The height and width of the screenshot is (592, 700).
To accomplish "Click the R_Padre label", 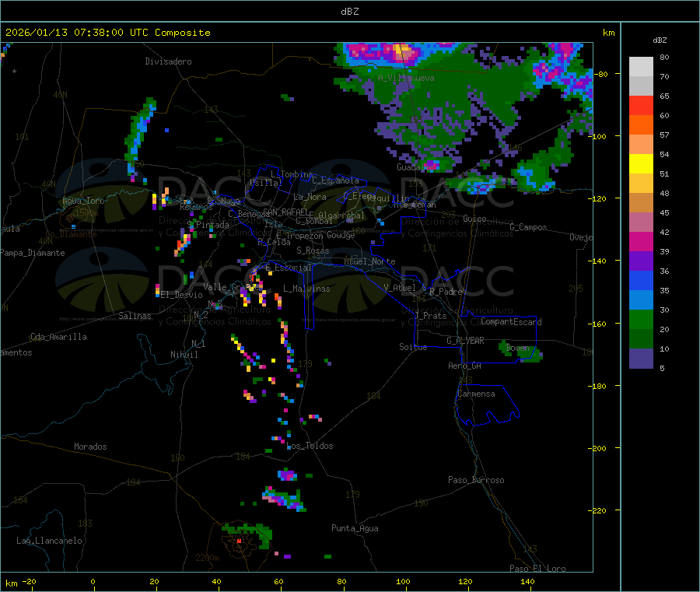I will tap(446, 292).
